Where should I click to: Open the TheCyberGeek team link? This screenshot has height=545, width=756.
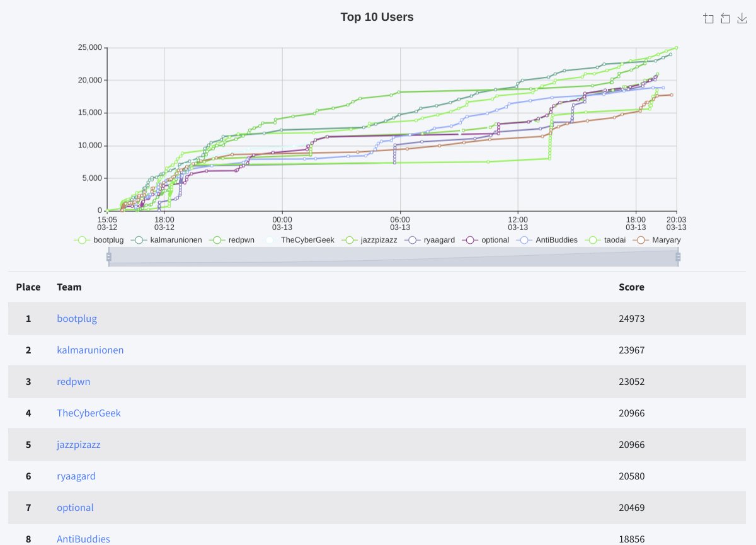coord(88,413)
